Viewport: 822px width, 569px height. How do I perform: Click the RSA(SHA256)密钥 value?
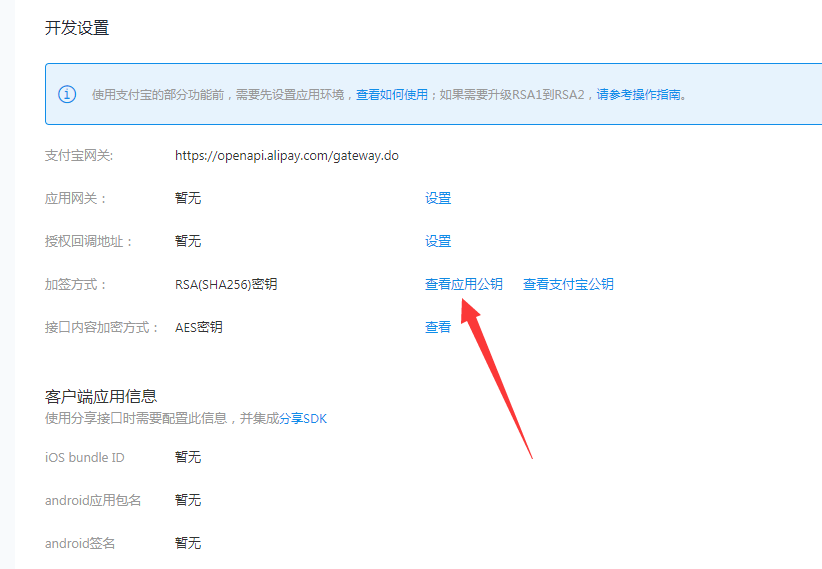(x=225, y=284)
